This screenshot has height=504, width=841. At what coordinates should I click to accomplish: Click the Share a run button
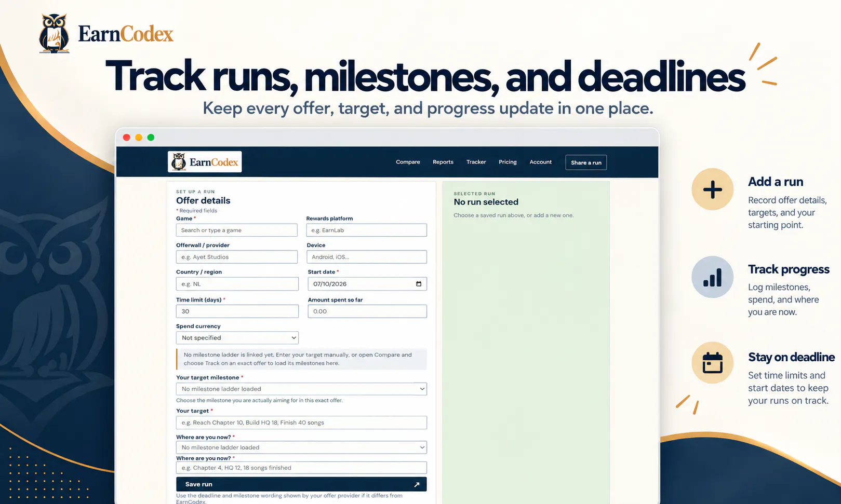click(586, 162)
